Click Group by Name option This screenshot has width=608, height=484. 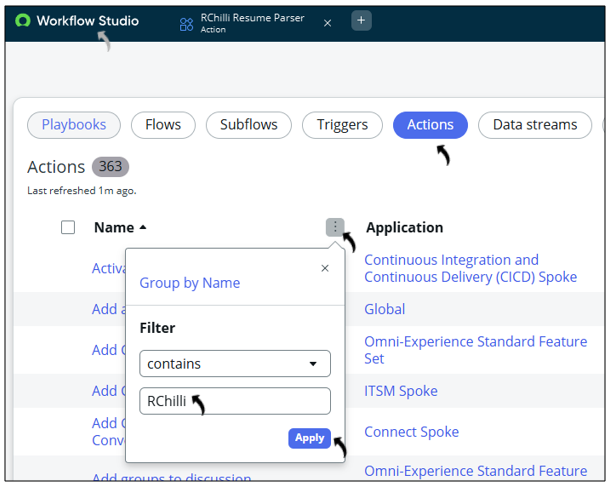(x=190, y=283)
